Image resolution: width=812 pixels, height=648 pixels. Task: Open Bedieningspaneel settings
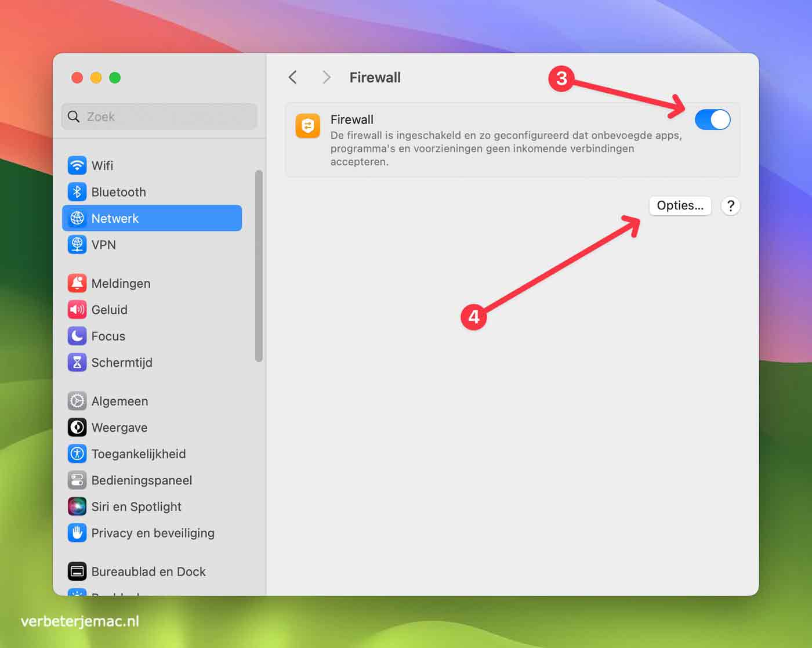[77, 480]
